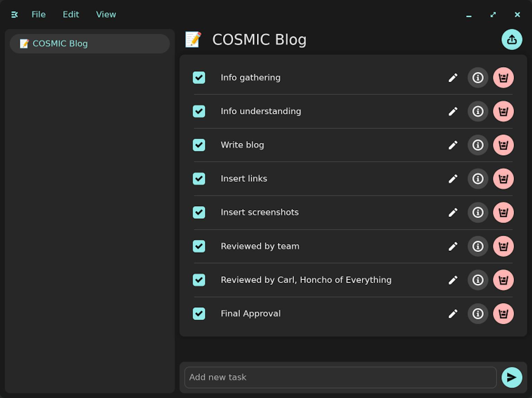The height and width of the screenshot is (398, 532).
Task: Submit a new task with the arrow button
Action: coord(512,377)
